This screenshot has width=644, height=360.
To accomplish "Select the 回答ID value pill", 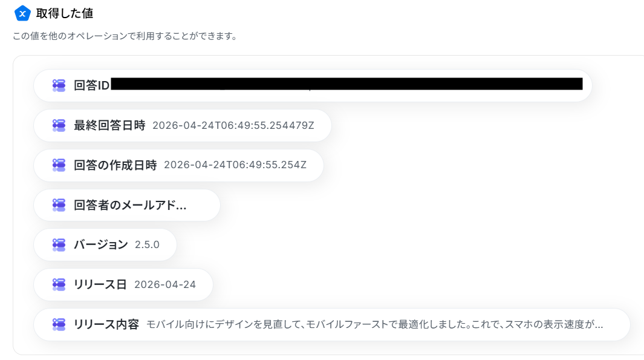I will [313, 85].
